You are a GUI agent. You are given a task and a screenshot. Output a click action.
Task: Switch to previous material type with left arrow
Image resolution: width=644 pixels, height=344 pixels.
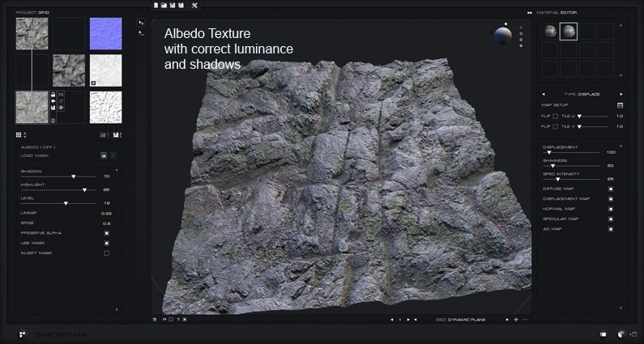pyautogui.click(x=544, y=94)
